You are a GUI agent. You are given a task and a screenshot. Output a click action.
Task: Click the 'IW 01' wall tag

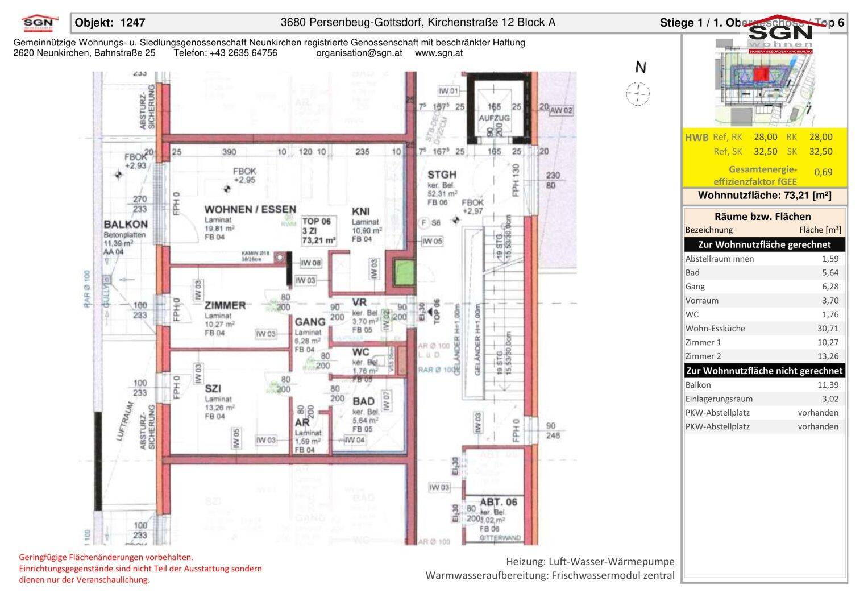click(448, 91)
